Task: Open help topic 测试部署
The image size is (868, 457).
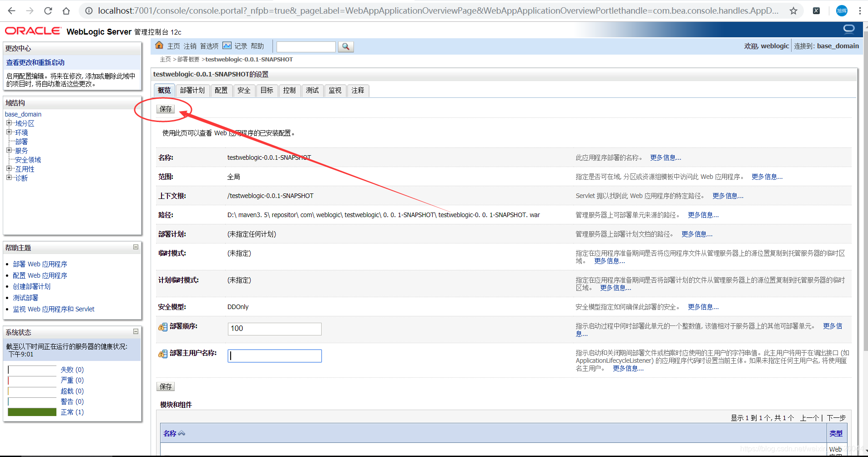Action: click(x=25, y=298)
